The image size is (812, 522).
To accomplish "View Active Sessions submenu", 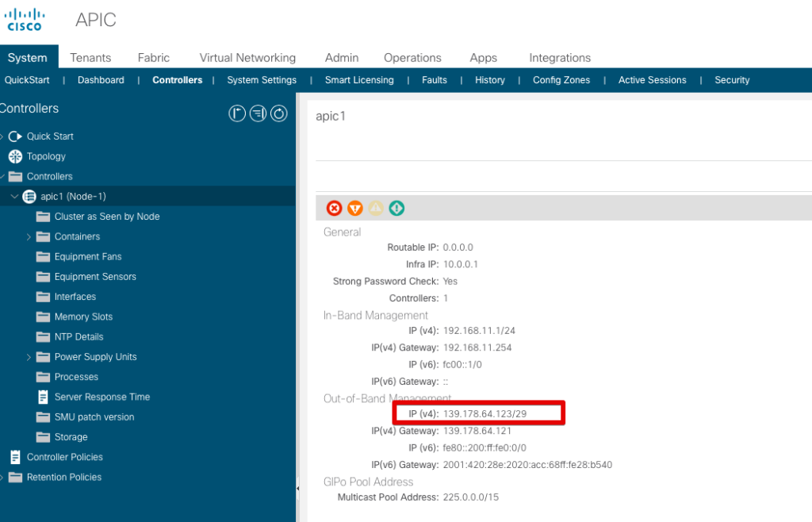I will point(653,80).
